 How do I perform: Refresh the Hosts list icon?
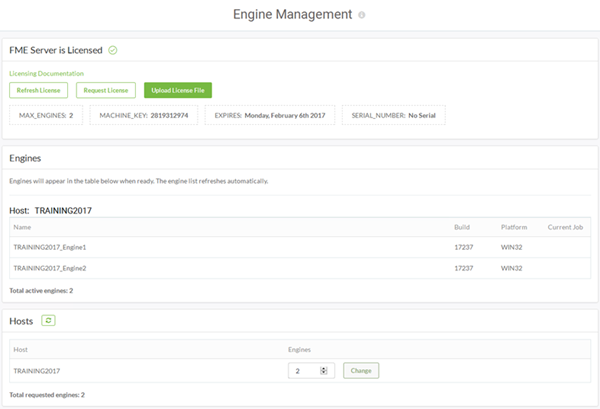coord(48,321)
